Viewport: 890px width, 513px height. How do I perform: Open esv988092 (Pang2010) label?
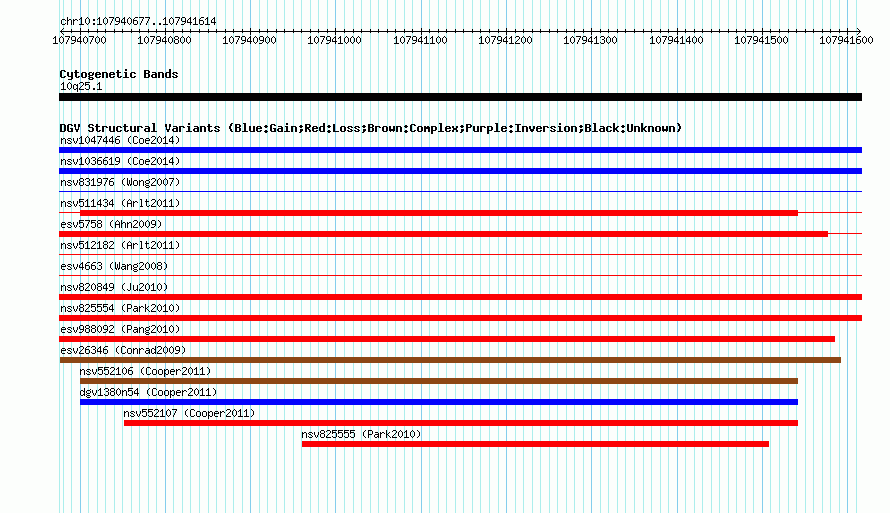(x=120, y=329)
